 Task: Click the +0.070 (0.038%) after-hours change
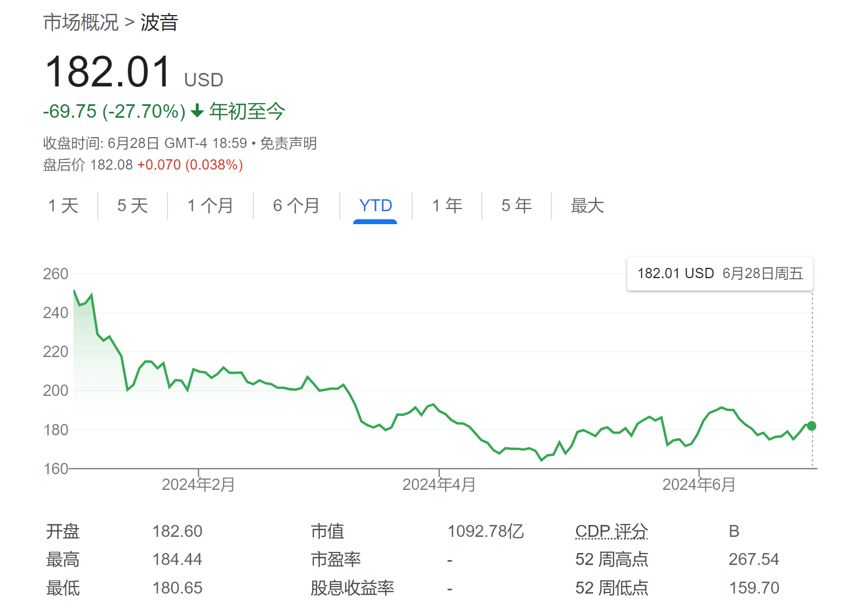click(x=190, y=165)
